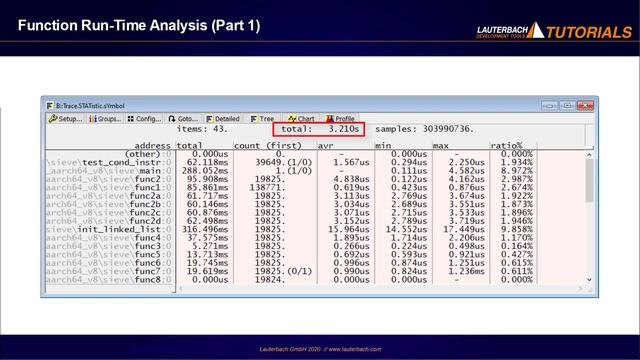Maximize the Trace.STATistic window
The height and width of the screenshot is (360, 640).
tap(567, 106)
